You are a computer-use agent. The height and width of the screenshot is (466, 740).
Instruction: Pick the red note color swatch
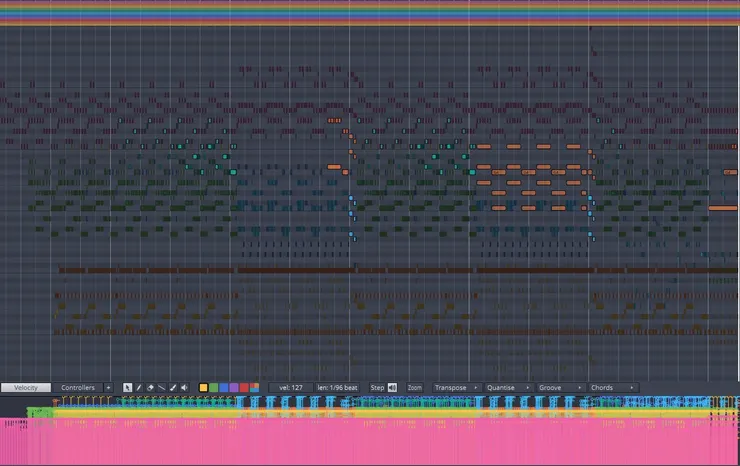pyautogui.click(x=244, y=388)
